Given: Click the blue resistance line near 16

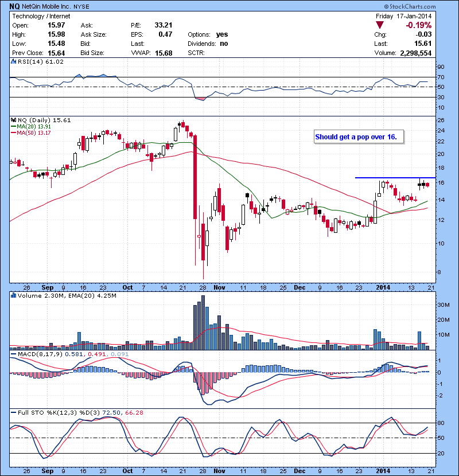Looking at the screenshot, I should click(x=395, y=178).
